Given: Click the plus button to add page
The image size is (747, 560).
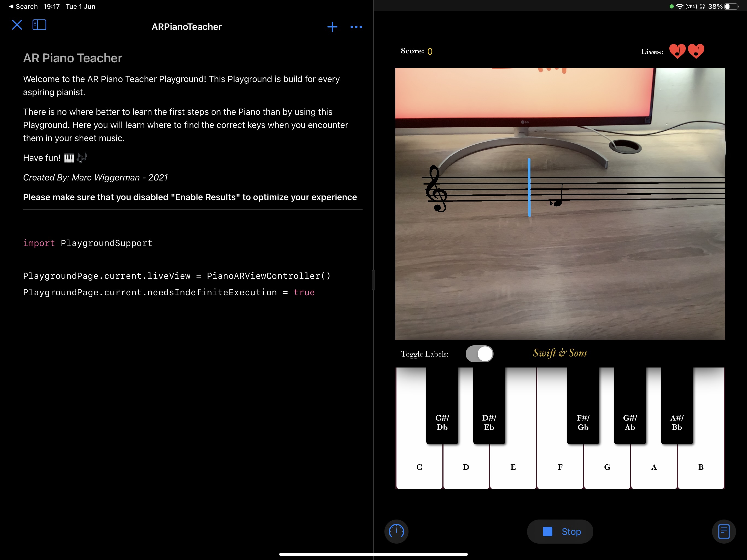Looking at the screenshot, I should click(x=332, y=27).
